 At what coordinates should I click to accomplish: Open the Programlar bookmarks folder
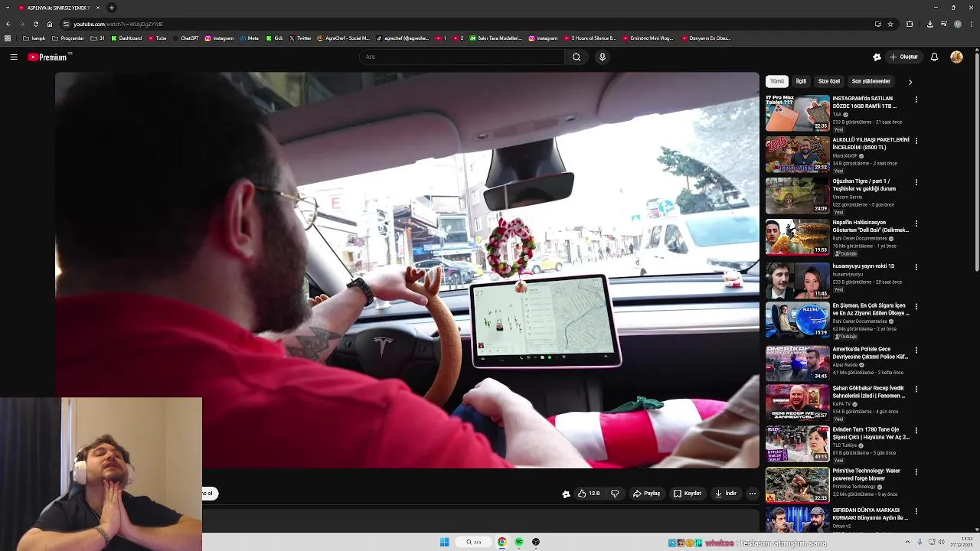pos(68,38)
